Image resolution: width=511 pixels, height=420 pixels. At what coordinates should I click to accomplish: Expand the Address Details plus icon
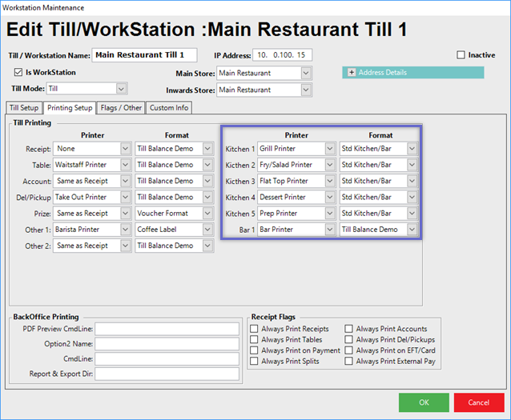click(x=351, y=72)
